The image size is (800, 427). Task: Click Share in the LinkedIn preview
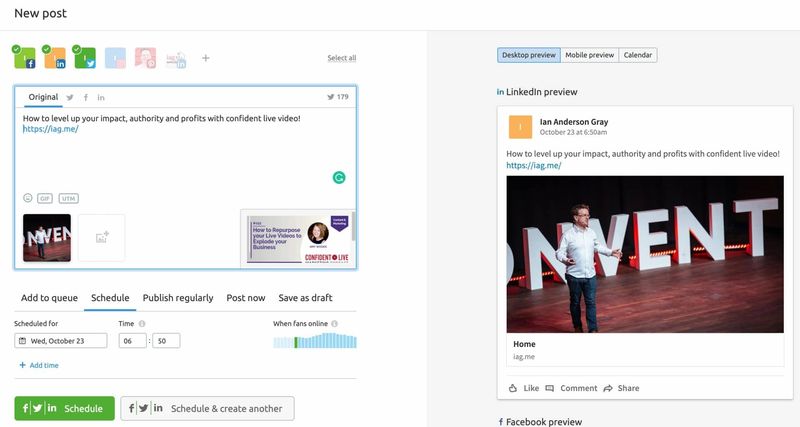point(621,388)
